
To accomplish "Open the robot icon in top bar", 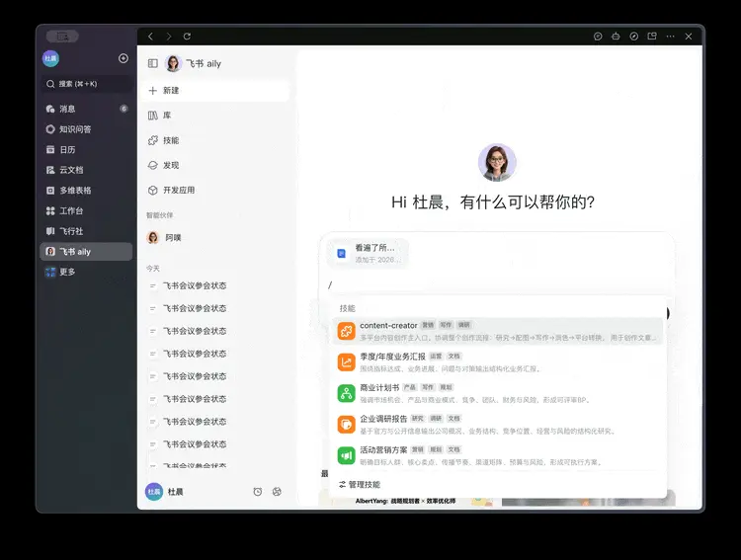I will 616,37.
